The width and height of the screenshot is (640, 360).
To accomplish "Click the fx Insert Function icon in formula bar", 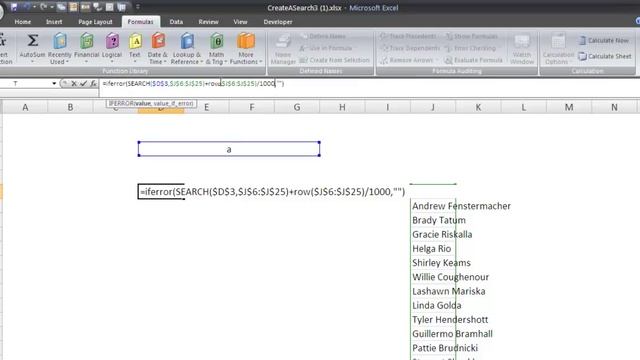I will tap(93, 84).
